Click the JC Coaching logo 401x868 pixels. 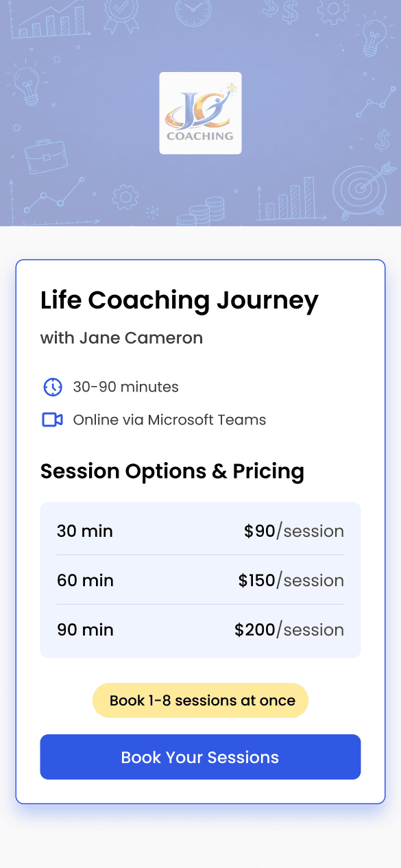click(200, 113)
